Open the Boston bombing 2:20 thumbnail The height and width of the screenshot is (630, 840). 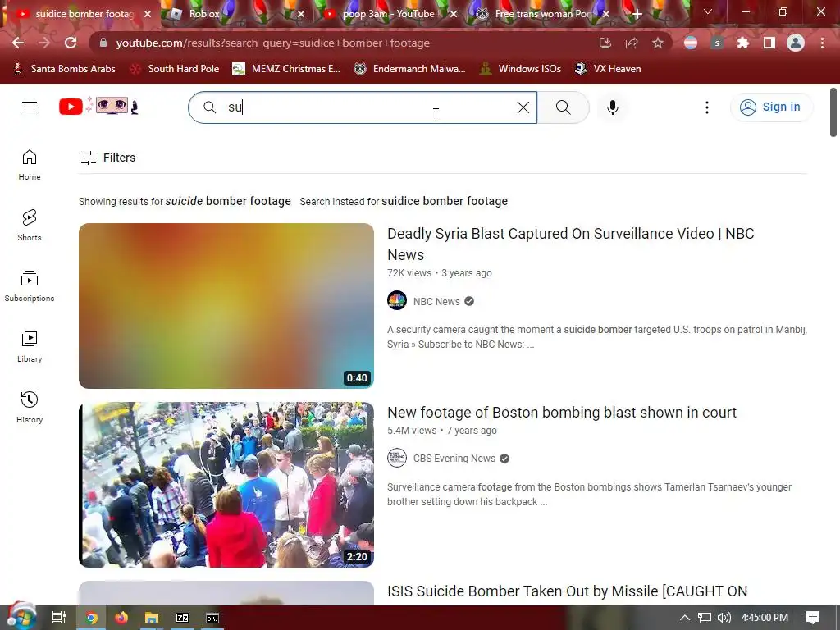[226, 485]
